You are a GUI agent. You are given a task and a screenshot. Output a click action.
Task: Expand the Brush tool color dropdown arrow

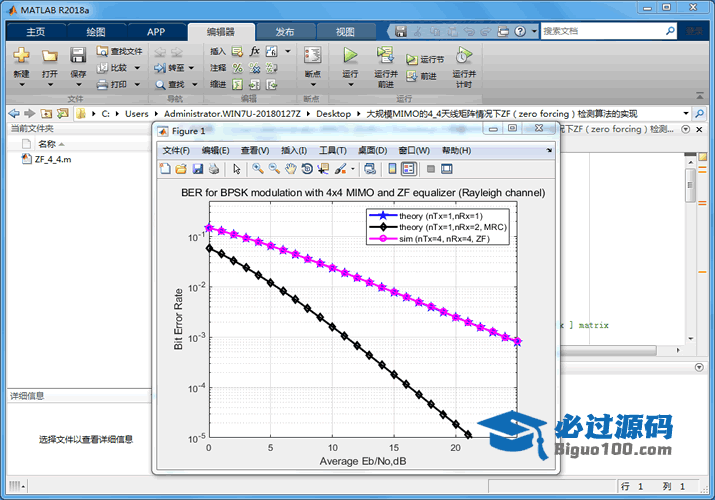[353, 169]
